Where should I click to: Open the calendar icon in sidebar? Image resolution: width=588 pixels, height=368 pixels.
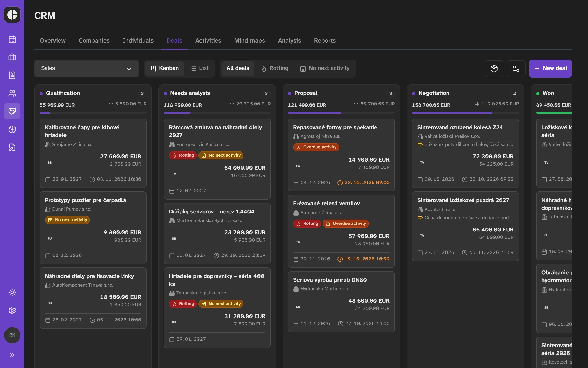[x=12, y=39]
